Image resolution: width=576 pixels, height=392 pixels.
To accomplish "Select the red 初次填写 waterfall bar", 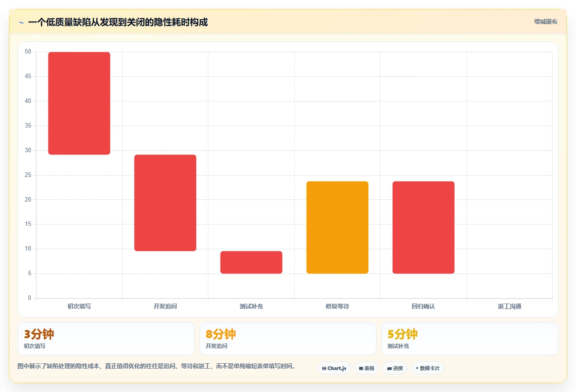I will (79, 103).
